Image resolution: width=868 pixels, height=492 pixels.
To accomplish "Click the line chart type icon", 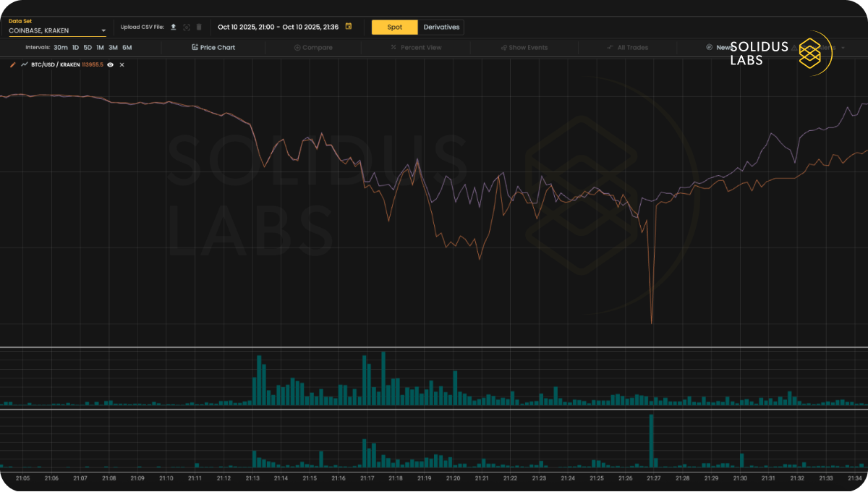I will click(25, 64).
